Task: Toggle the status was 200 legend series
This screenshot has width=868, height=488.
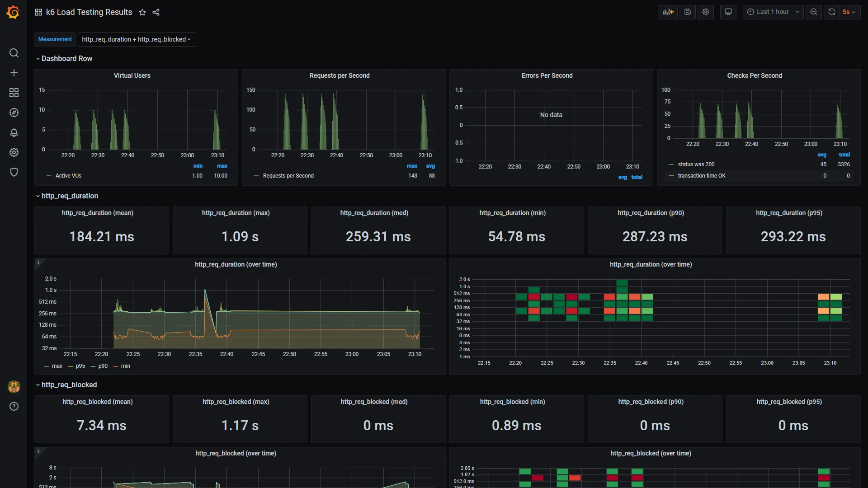Action: click(x=696, y=164)
